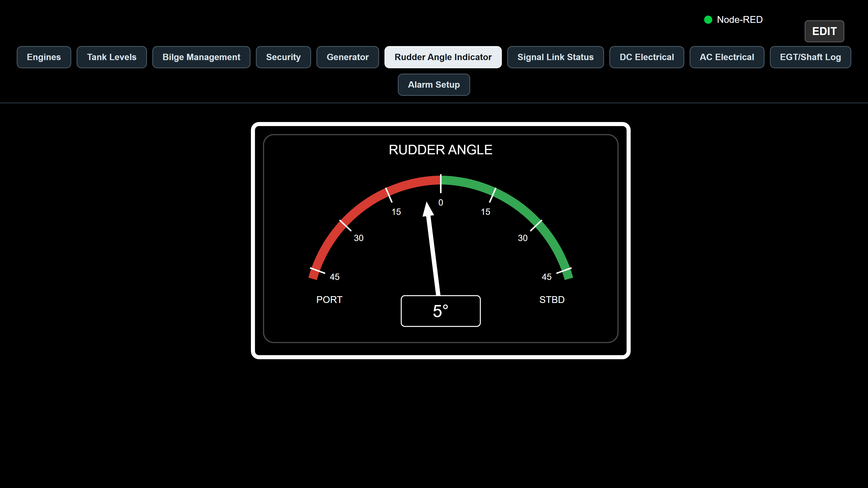Screen dimensions: 868x488
Task: Open the Alarm Setup page
Action: 434,85
